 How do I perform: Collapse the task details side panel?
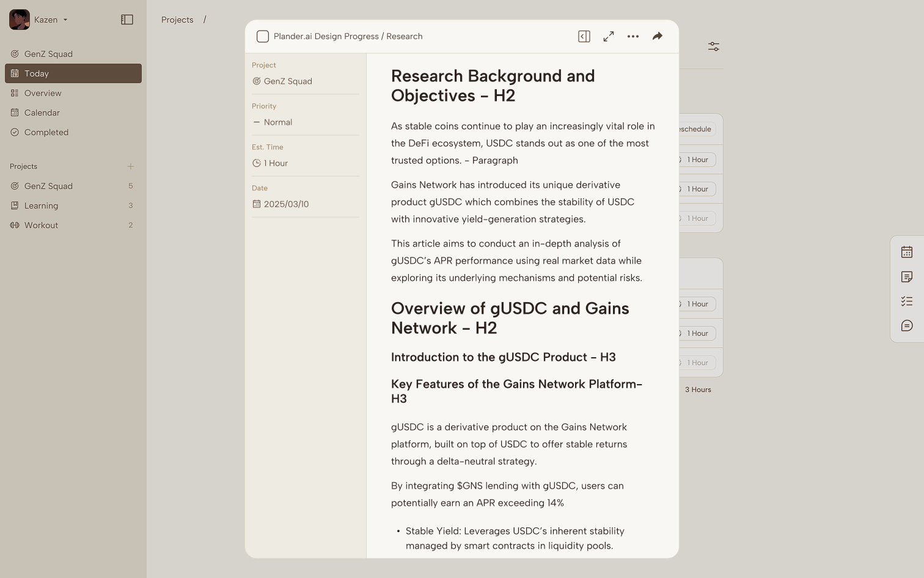click(x=584, y=37)
